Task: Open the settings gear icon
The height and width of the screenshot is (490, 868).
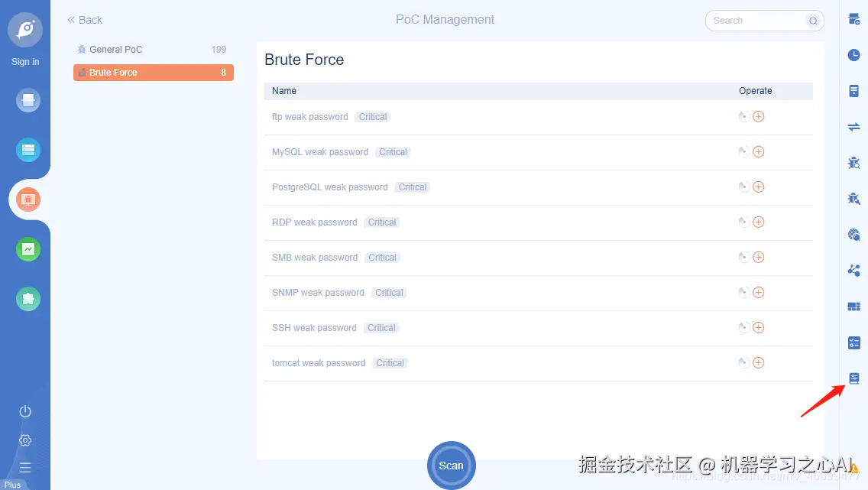Action: (x=25, y=440)
